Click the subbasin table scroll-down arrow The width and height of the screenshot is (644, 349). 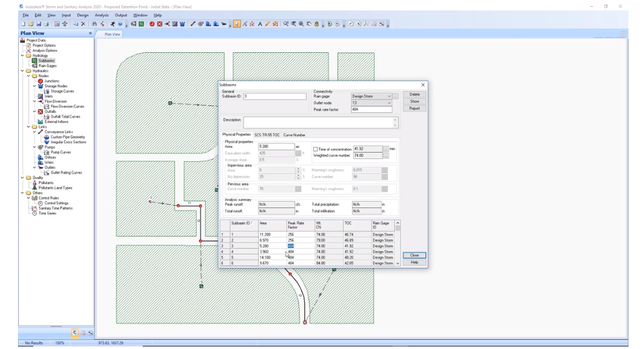(x=397, y=263)
